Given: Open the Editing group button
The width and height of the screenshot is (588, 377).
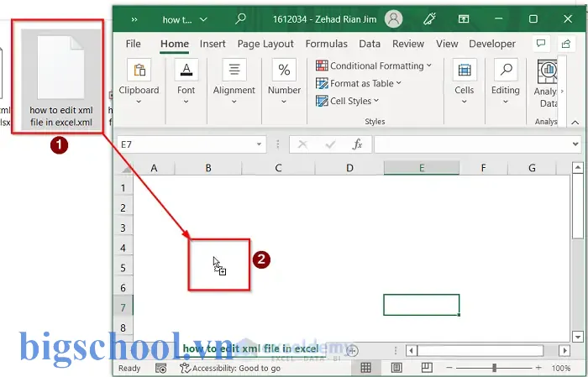Looking at the screenshot, I should (506, 81).
